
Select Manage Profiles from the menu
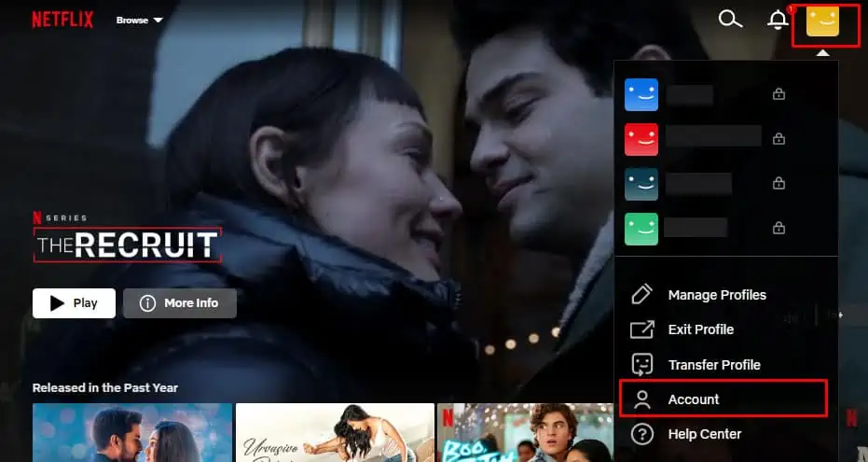tap(717, 295)
